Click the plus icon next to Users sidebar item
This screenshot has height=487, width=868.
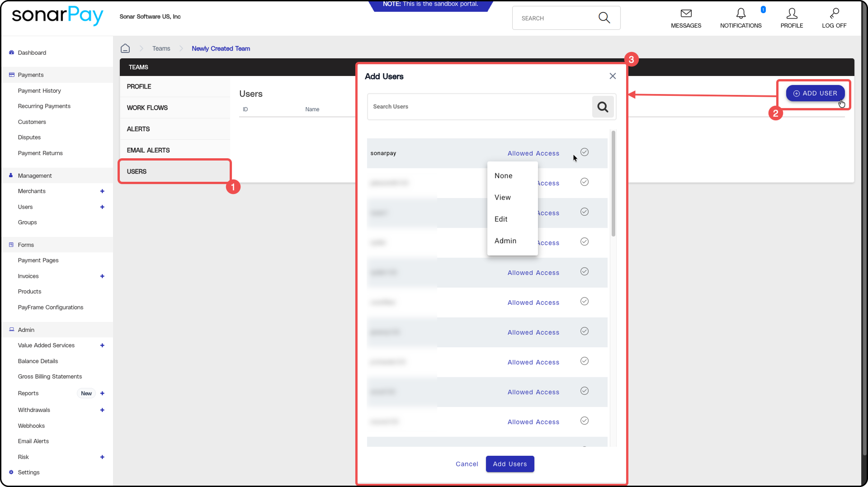tap(102, 207)
